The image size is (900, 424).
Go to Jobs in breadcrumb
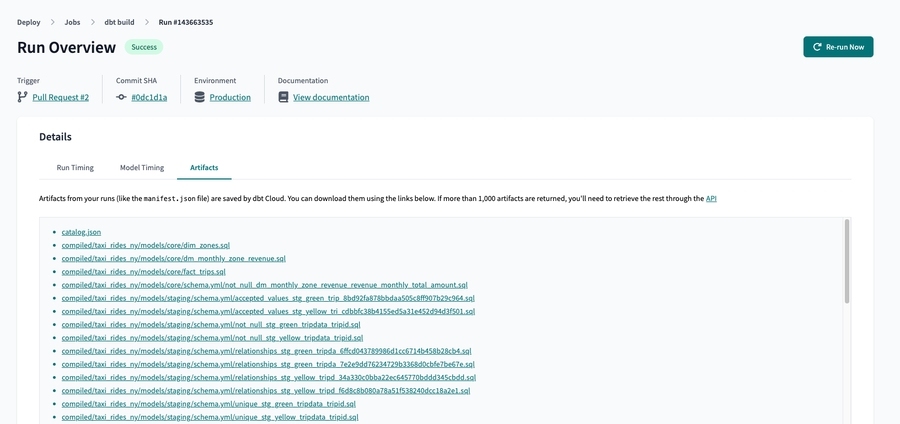72,22
